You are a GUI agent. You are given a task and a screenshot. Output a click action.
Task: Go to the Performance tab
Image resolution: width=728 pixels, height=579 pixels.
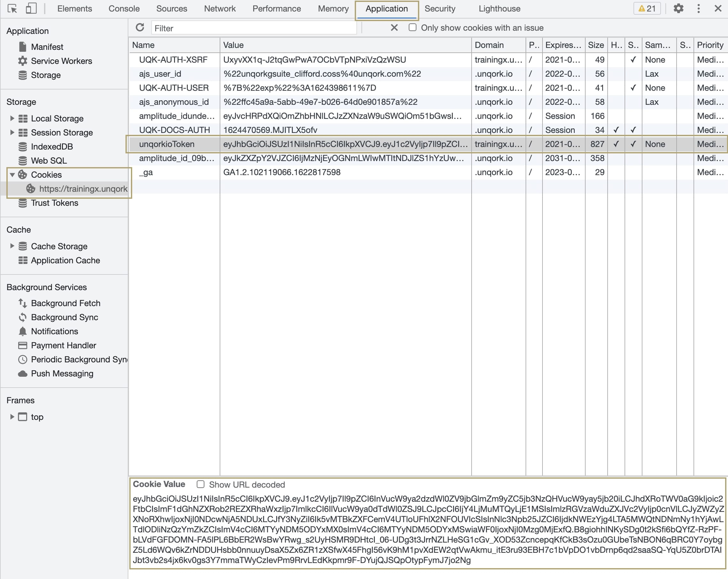277,9
